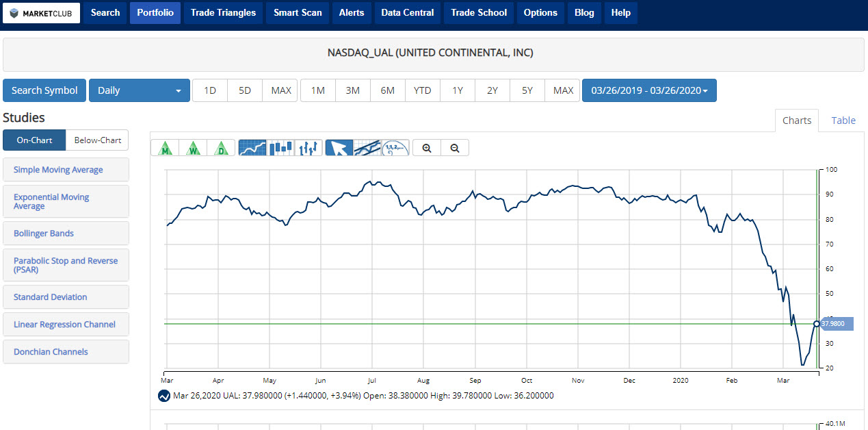Add Parabolic Stop and Reverse study
The width and height of the screenshot is (868, 430).
click(x=66, y=265)
